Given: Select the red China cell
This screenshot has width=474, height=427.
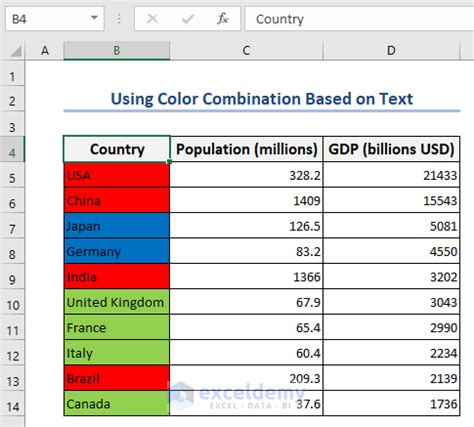Looking at the screenshot, I should 117,200.
